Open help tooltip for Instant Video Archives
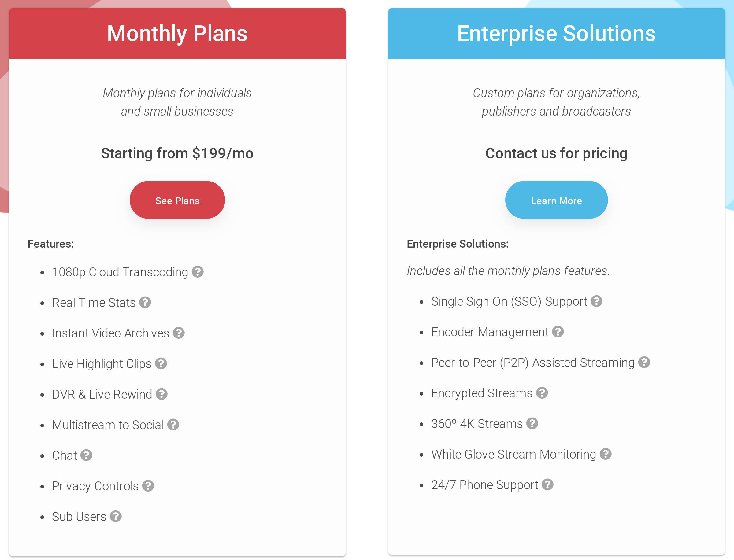This screenshot has width=734, height=560. [x=179, y=333]
